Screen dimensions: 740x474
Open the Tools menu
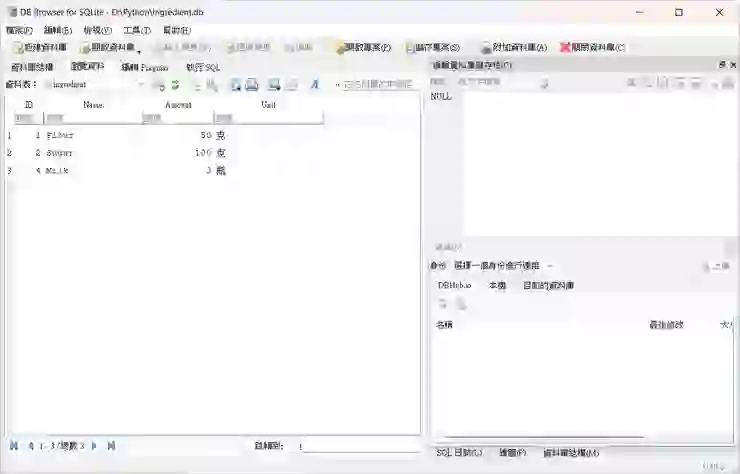pyautogui.click(x=137, y=30)
